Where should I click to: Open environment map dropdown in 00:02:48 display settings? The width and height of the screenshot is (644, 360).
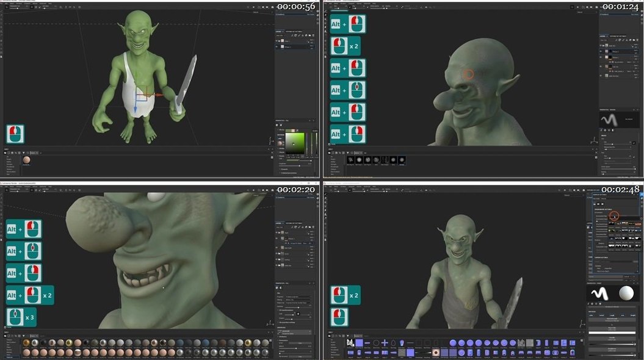click(x=623, y=217)
